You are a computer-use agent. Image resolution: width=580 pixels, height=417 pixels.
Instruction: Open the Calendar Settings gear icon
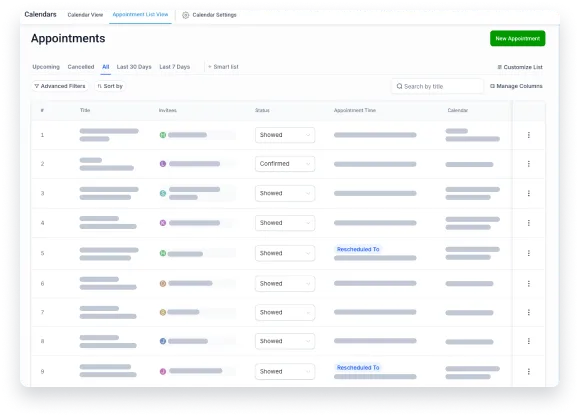[185, 15]
